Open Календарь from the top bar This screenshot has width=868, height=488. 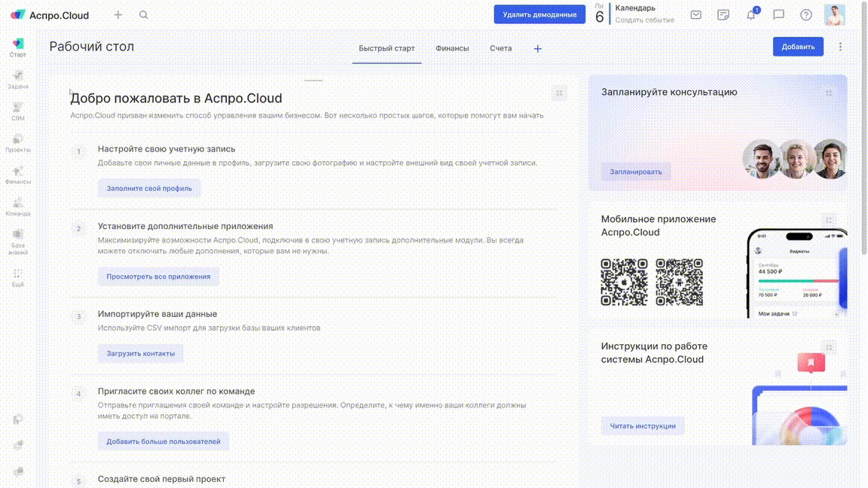635,8
